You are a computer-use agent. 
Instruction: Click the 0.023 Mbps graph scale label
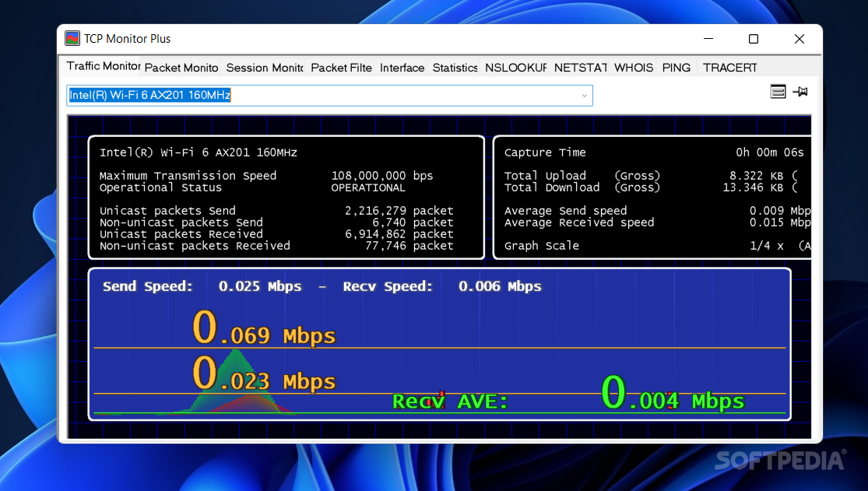click(x=264, y=375)
